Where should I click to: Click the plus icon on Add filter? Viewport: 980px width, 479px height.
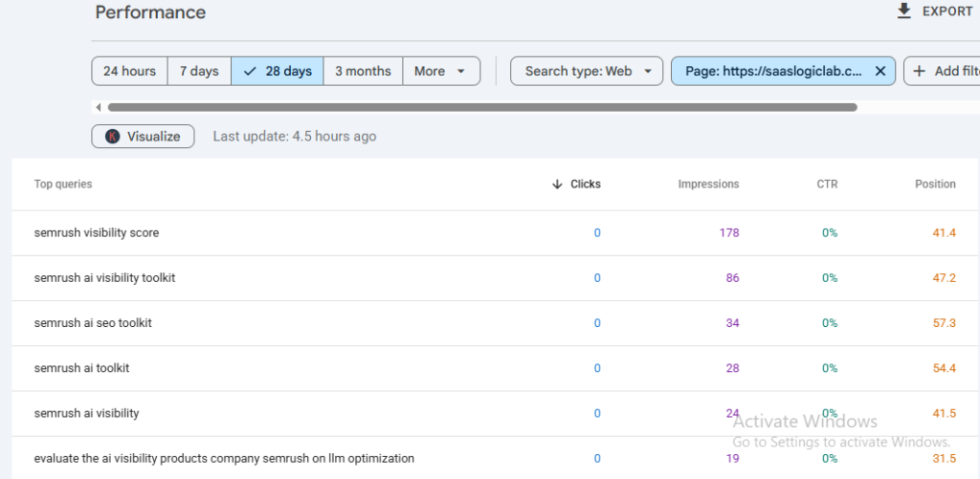(919, 71)
